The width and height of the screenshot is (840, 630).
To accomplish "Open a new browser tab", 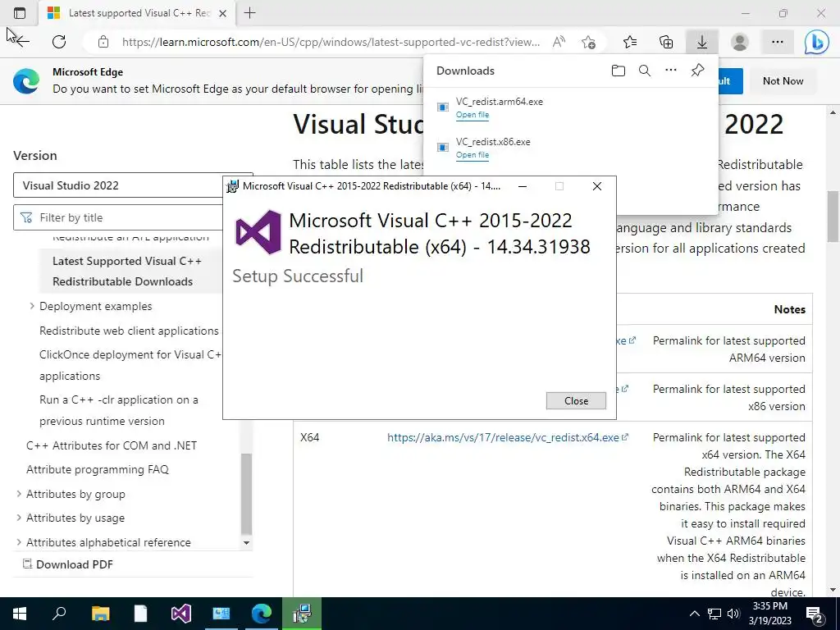I will click(x=249, y=13).
